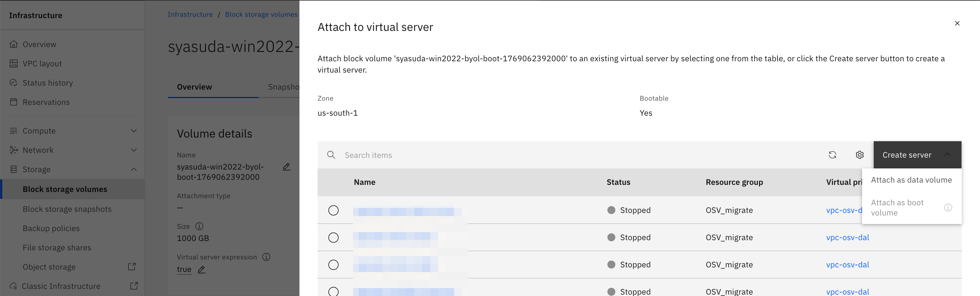Click OSV_migrate in the first row
This screenshot has height=296, width=980.
729,210
